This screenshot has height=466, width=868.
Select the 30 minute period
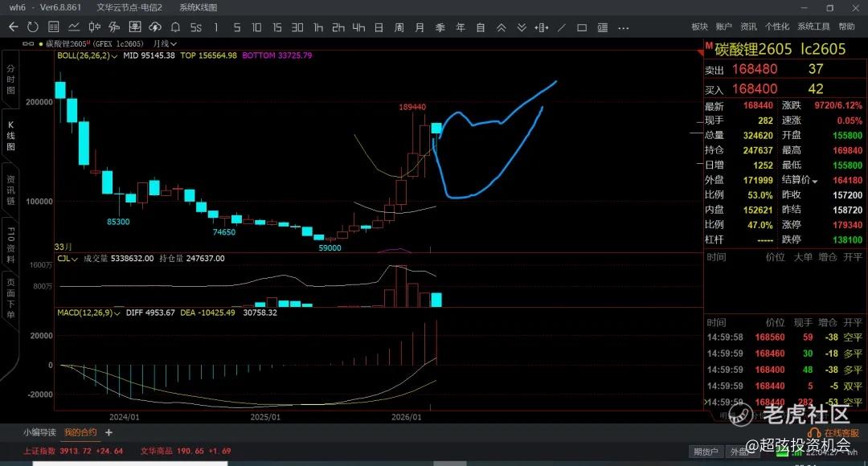coord(297,27)
